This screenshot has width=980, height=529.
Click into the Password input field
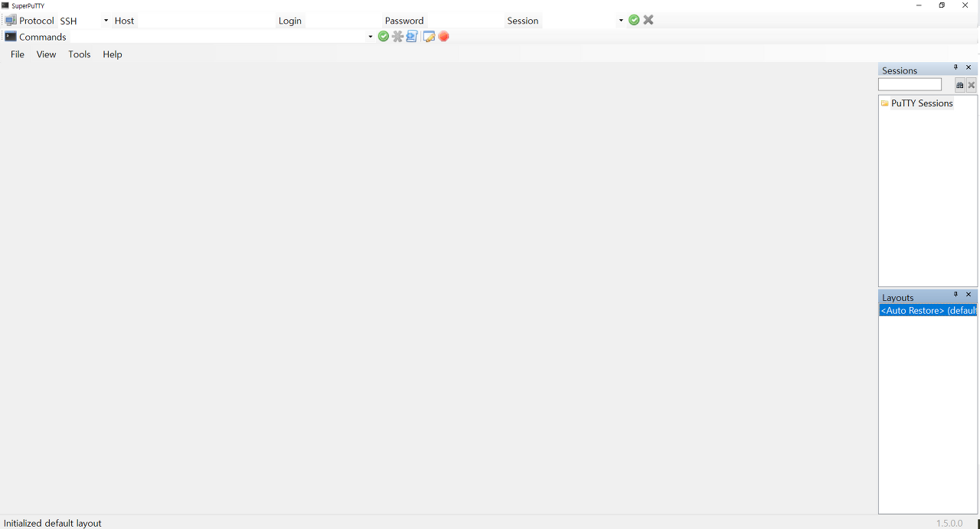(x=464, y=21)
